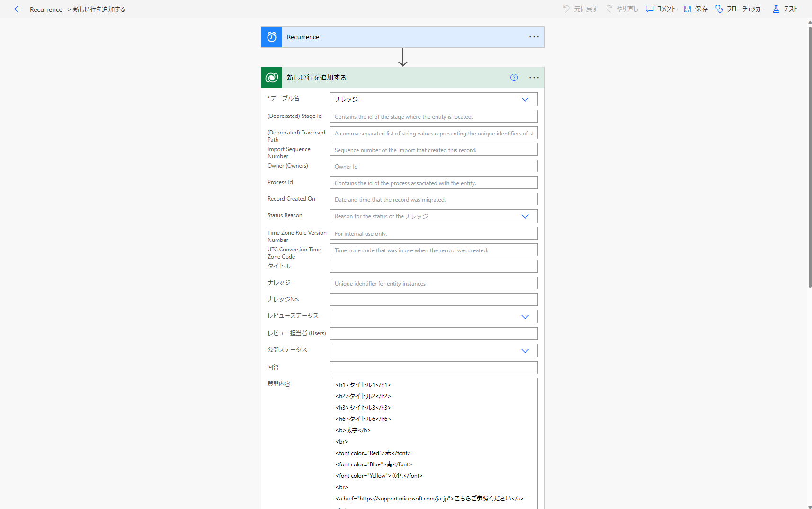Open the 新しい行を追加する card ellipsis menu
812x509 pixels.
coord(534,78)
